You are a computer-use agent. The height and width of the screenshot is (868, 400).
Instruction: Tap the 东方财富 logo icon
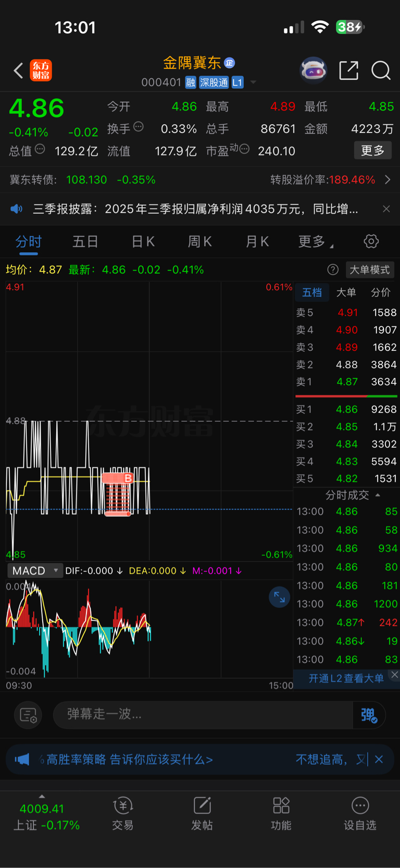[41, 70]
